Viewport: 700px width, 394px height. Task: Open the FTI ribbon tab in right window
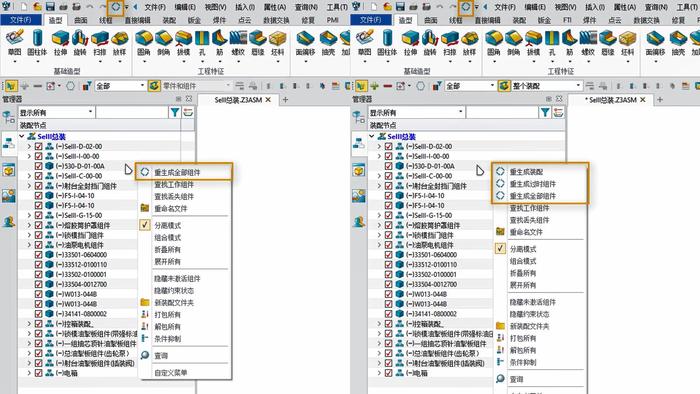[x=567, y=20]
